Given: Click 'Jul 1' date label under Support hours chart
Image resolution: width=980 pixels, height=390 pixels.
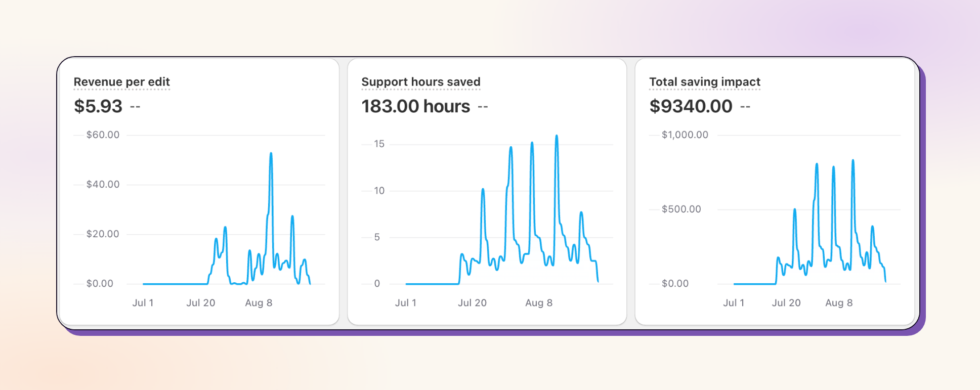Looking at the screenshot, I should coord(405,303).
